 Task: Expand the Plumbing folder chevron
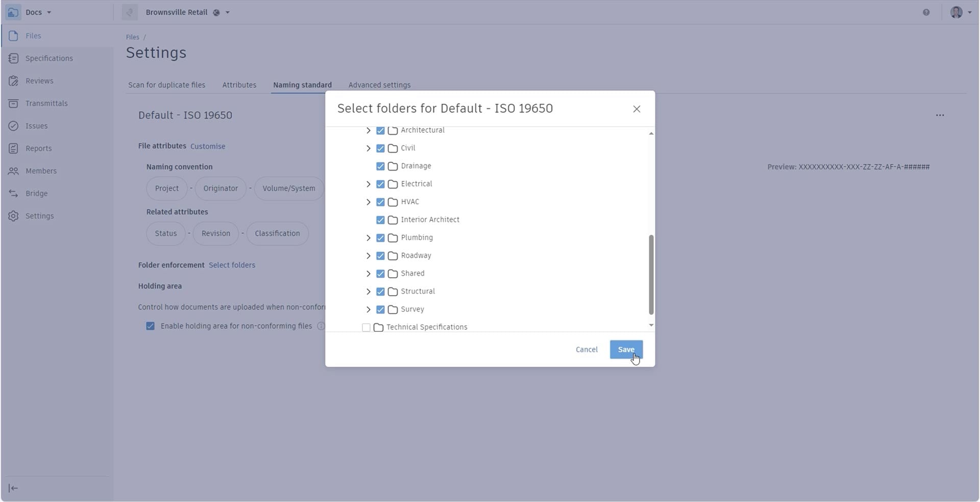(368, 238)
